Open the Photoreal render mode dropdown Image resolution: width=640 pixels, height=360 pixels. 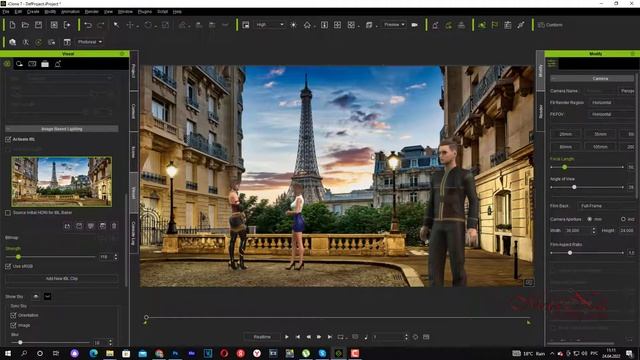90,42
